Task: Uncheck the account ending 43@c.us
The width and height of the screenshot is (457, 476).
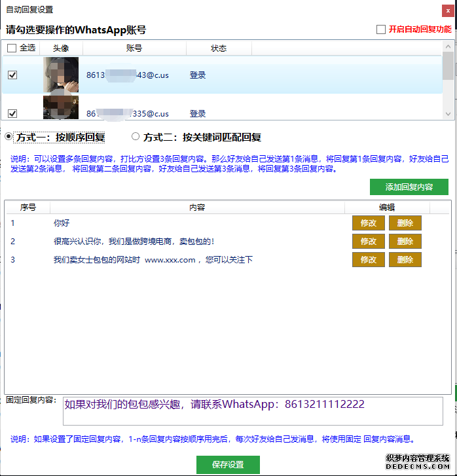Action: [12, 75]
